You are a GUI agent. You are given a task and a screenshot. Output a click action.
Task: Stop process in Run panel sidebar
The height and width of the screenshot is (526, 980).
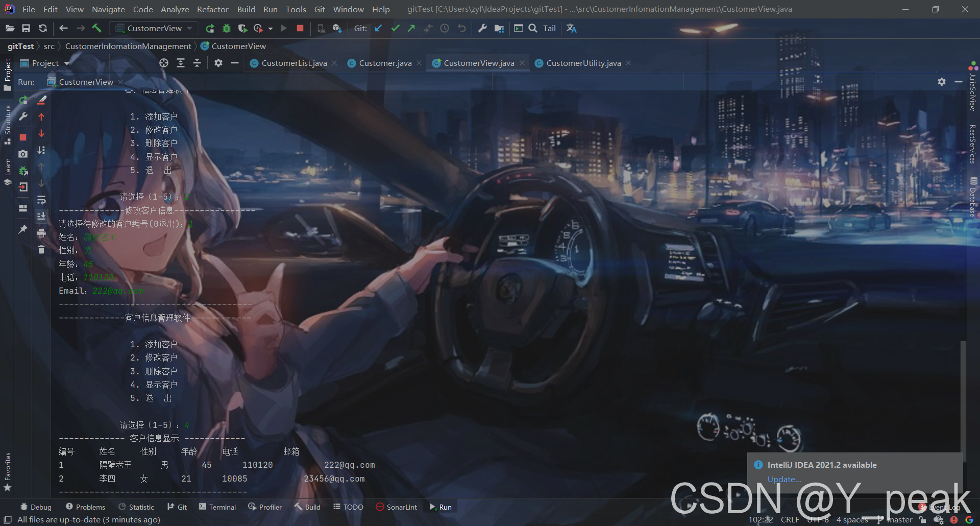pyautogui.click(x=23, y=137)
